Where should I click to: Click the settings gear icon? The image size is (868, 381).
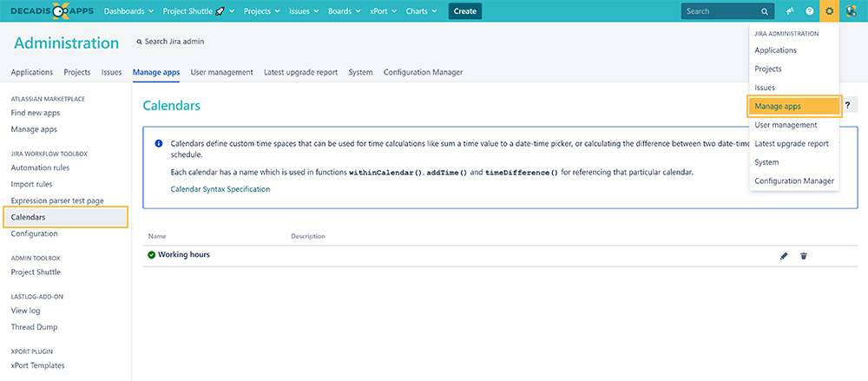click(829, 11)
